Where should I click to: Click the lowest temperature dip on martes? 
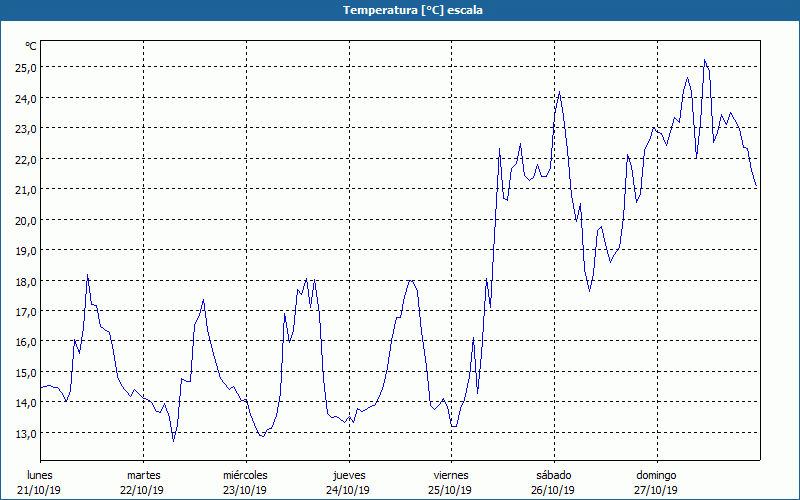coord(173,441)
